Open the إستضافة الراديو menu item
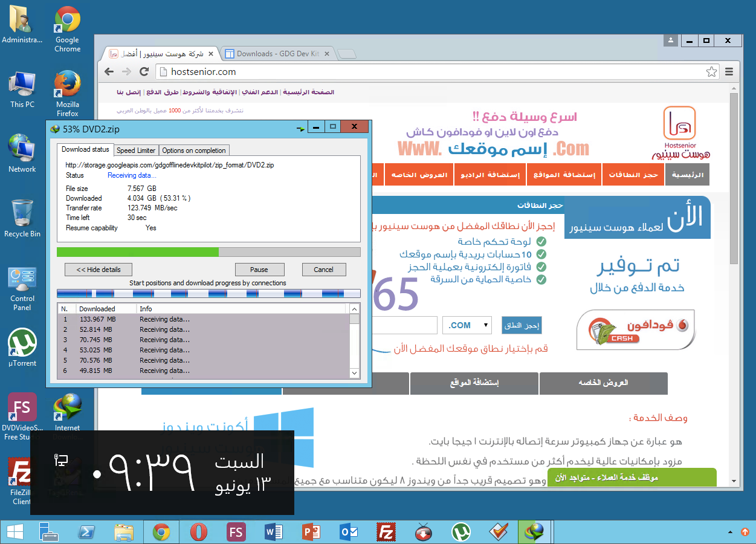Viewport: 756px width, 544px height. point(490,175)
